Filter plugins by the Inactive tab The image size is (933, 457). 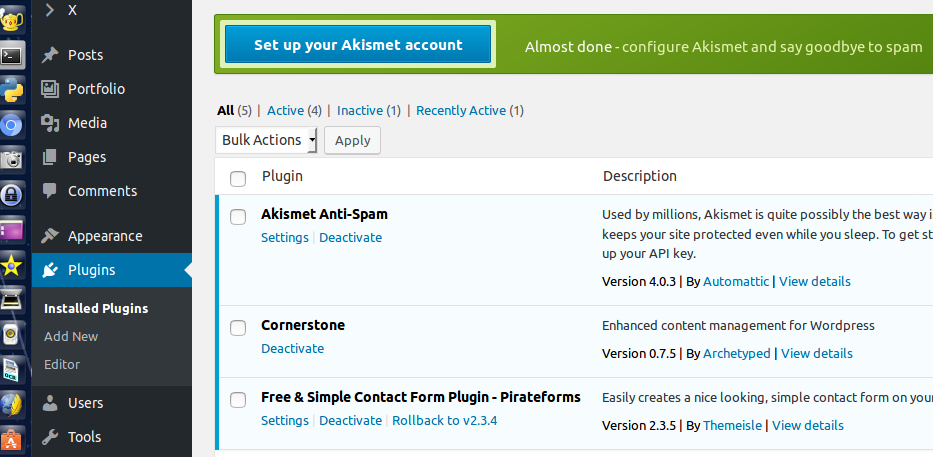[359, 110]
